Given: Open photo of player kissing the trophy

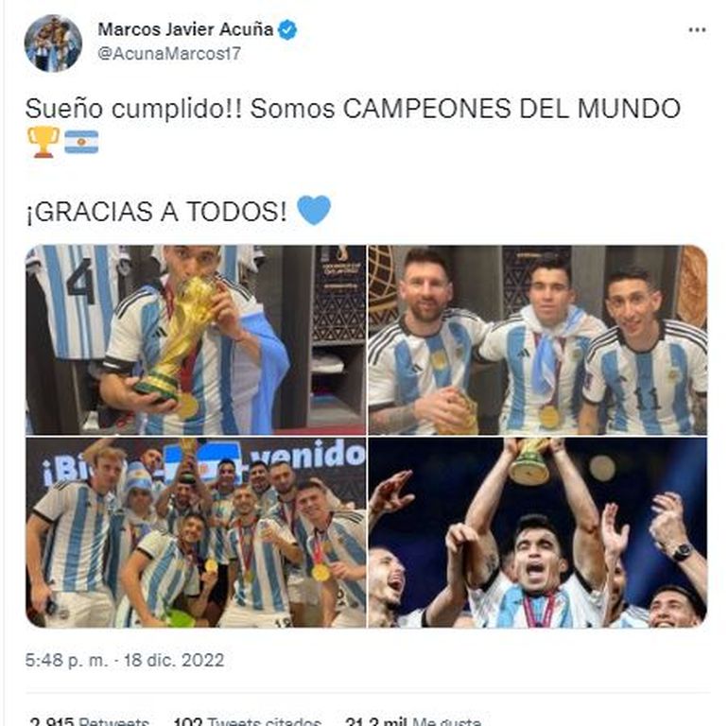Looking at the screenshot, I should 196,339.
